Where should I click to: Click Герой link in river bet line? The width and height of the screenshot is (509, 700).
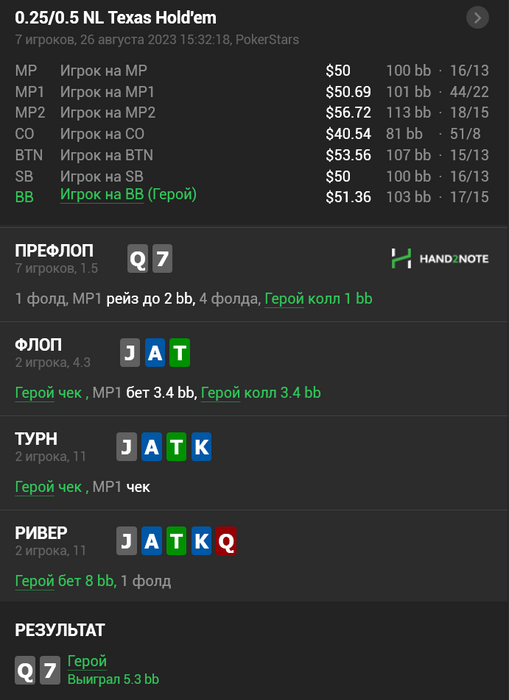point(34,581)
